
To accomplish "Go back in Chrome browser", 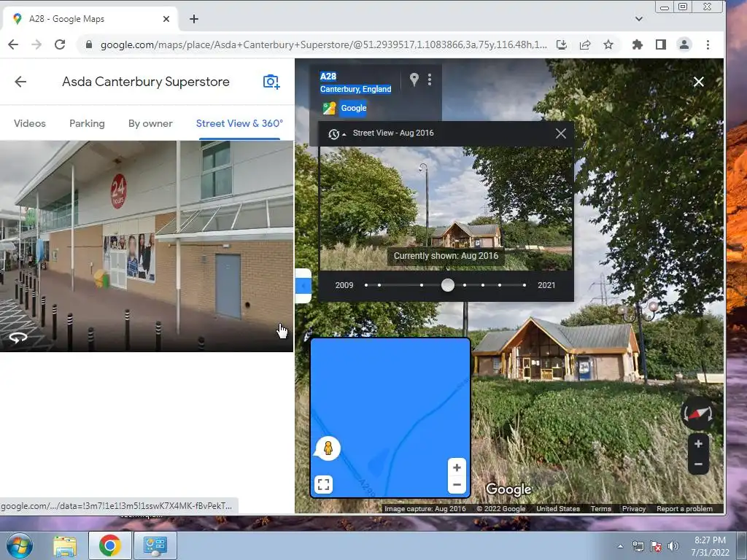I will click(x=13, y=44).
